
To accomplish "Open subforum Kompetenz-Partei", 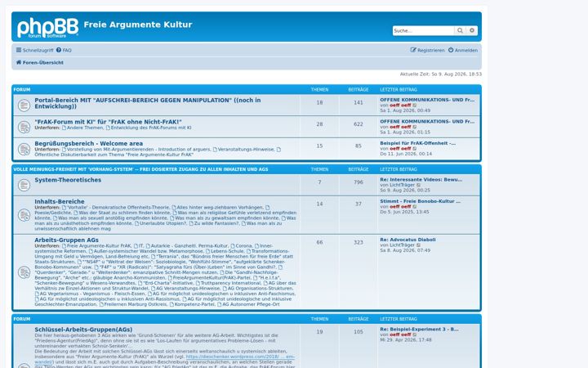I will point(194,304).
